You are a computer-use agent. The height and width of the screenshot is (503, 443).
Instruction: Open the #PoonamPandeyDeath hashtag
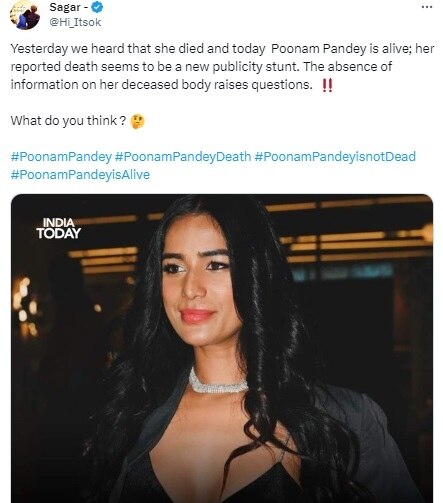point(183,157)
